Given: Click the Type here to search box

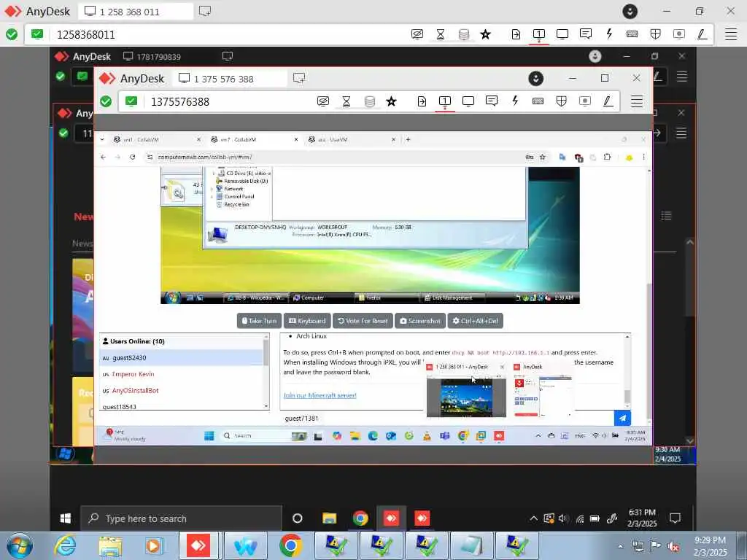Looking at the screenshot, I should tap(181, 518).
